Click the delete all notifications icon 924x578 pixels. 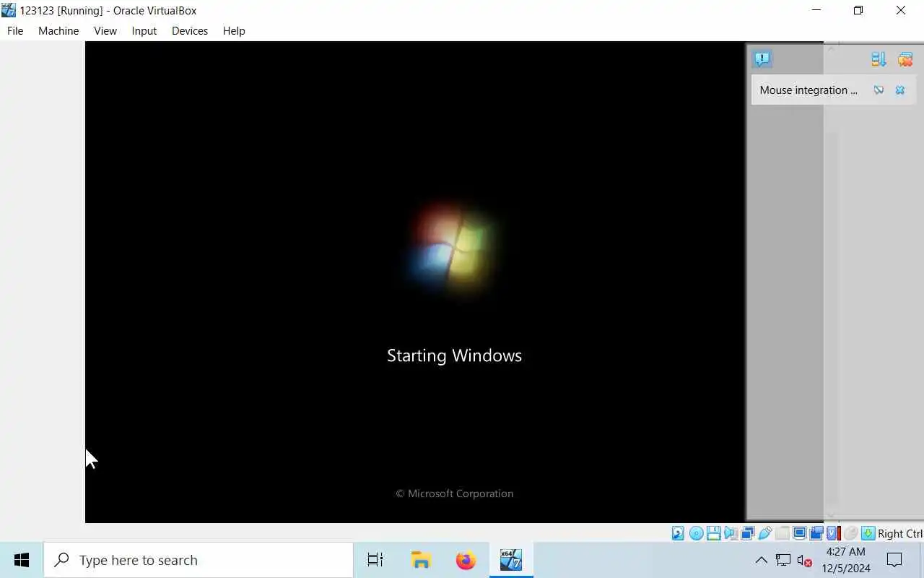[905, 59]
